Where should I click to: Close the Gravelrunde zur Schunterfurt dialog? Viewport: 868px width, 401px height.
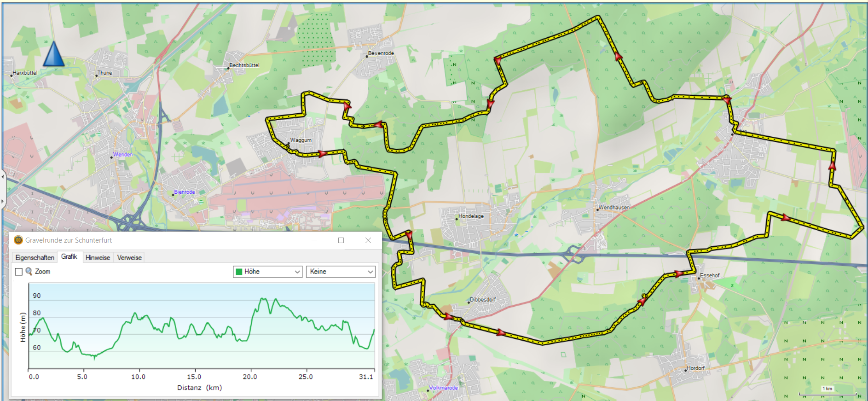[x=368, y=240]
